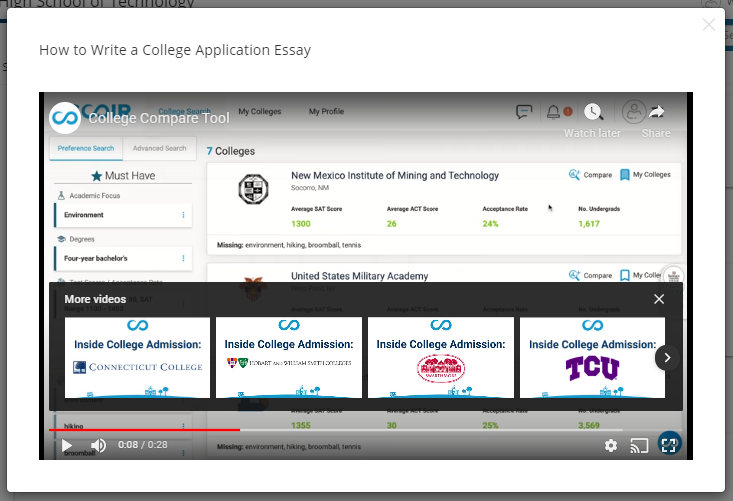Close the More videos panel
This screenshot has width=733, height=501.
(x=659, y=299)
